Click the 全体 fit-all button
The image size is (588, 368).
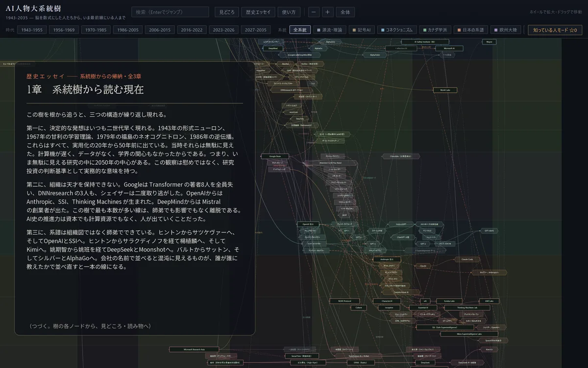tap(345, 12)
